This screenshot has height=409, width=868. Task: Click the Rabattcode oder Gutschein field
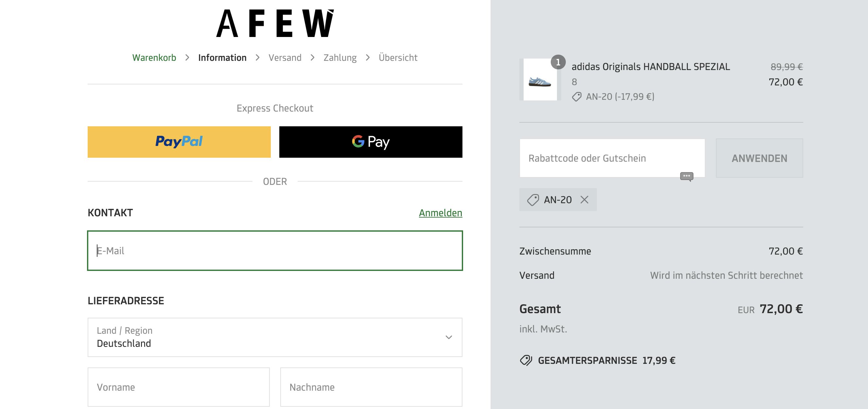607,158
